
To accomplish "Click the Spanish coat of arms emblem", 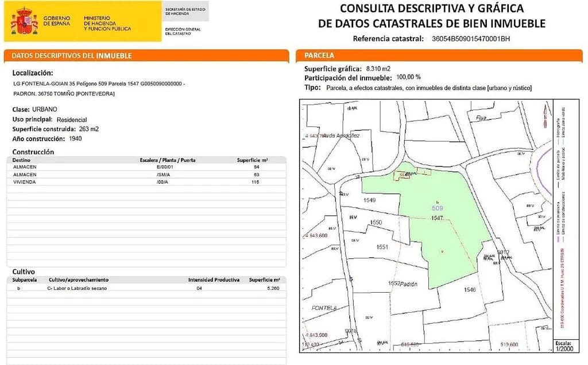I will (23, 19).
